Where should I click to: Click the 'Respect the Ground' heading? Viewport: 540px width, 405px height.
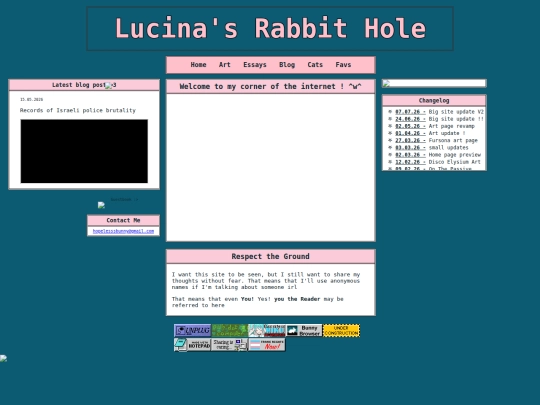271,257
